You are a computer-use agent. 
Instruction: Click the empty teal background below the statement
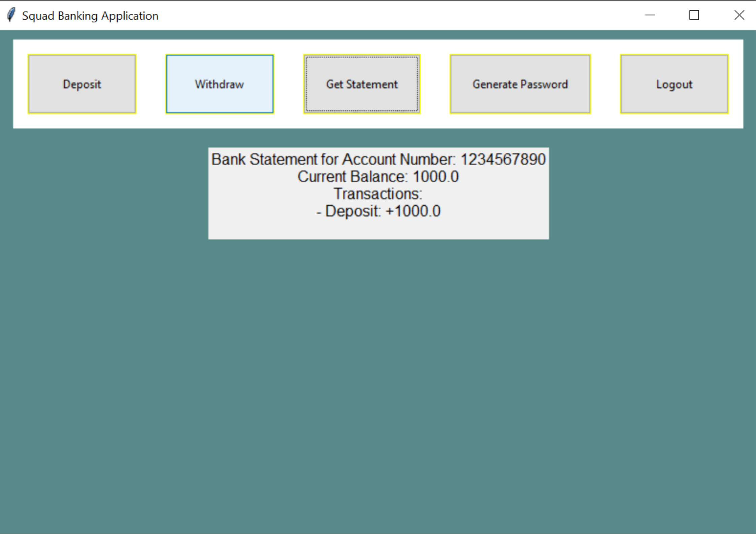[378, 370]
